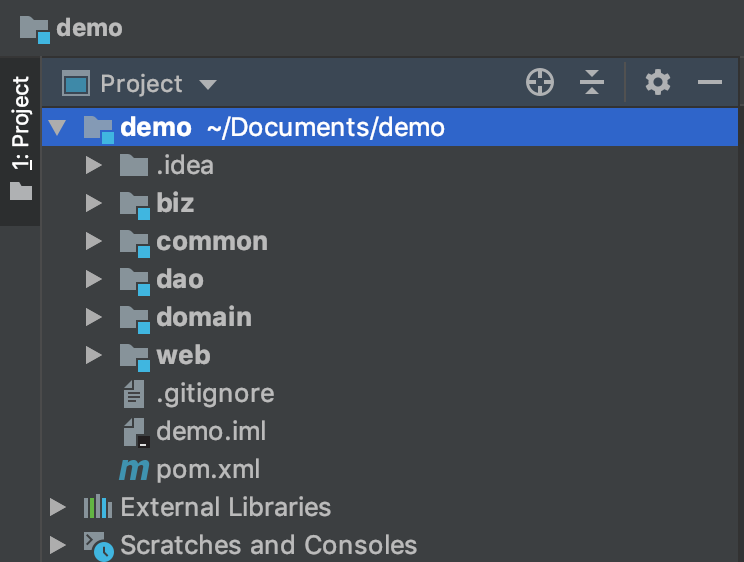Hide the Project tool window with minus icon
744x562 pixels.
[710, 83]
